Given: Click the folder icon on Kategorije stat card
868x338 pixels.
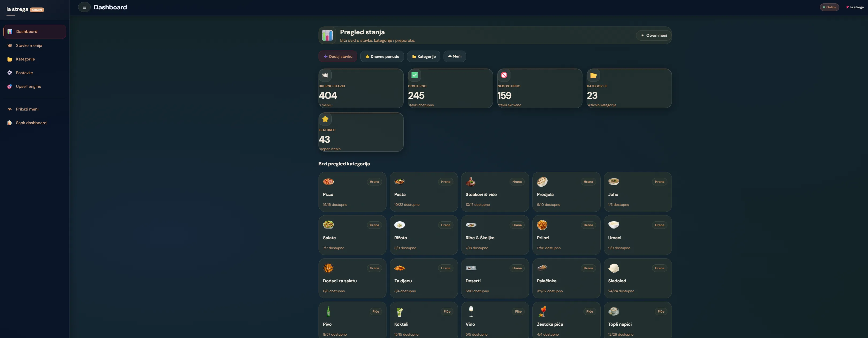Looking at the screenshot, I should (x=593, y=75).
